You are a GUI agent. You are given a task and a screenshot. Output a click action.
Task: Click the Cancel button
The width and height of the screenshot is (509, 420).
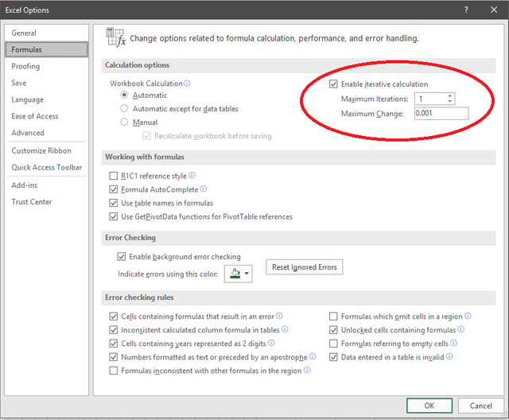(x=480, y=406)
